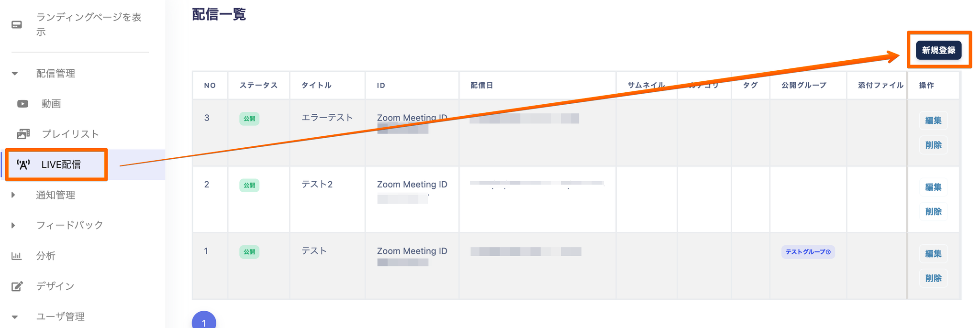Collapse the ユーザ管理 section arrow
This screenshot has width=980, height=328.
point(15,317)
